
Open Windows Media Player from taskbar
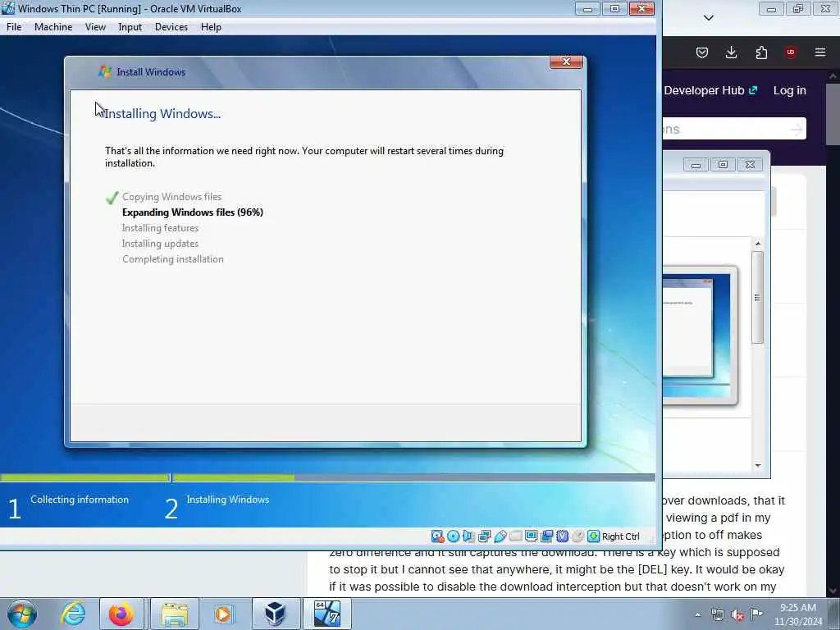[223, 614]
